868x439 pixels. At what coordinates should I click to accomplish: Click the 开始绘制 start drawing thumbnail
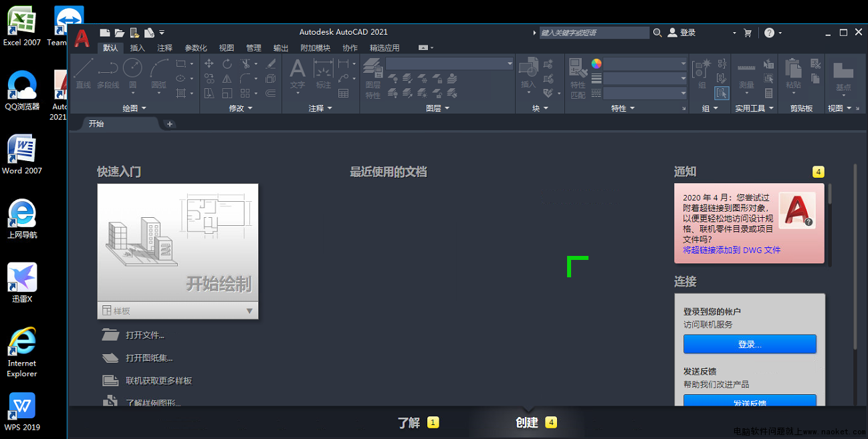point(178,243)
